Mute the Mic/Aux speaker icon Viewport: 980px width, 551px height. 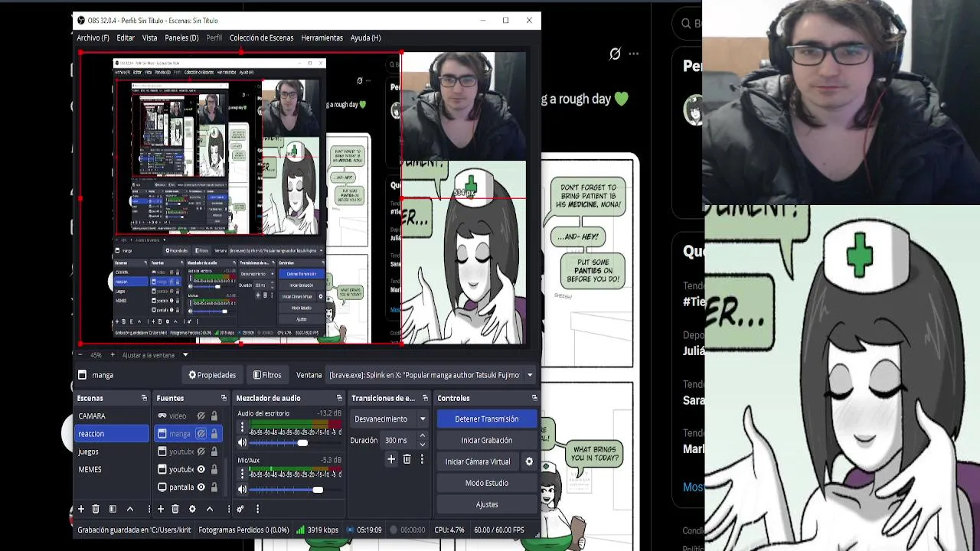[x=243, y=489]
